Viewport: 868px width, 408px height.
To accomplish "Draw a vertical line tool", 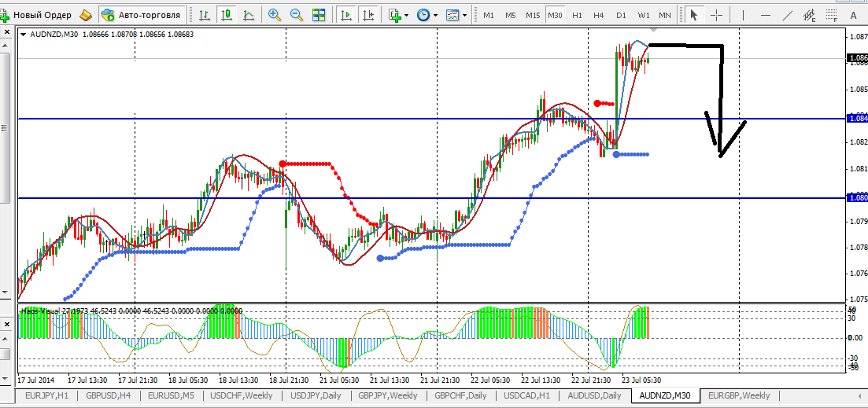I will coord(743,15).
